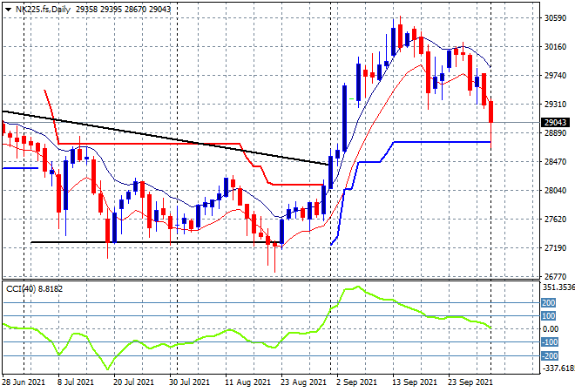Select the 28890 price axis label

point(555,132)
